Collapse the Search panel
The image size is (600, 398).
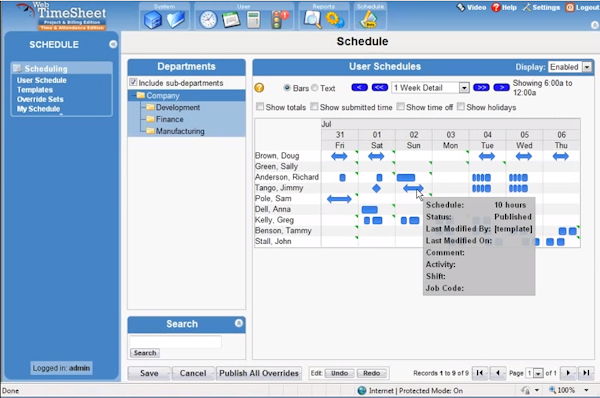tap(239, 323)
